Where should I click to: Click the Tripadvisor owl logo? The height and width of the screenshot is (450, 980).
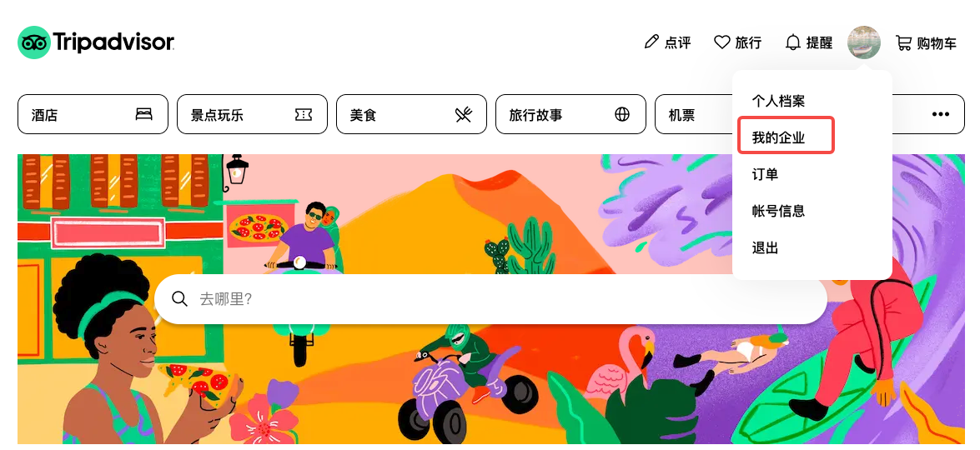[x=33, y=42]
